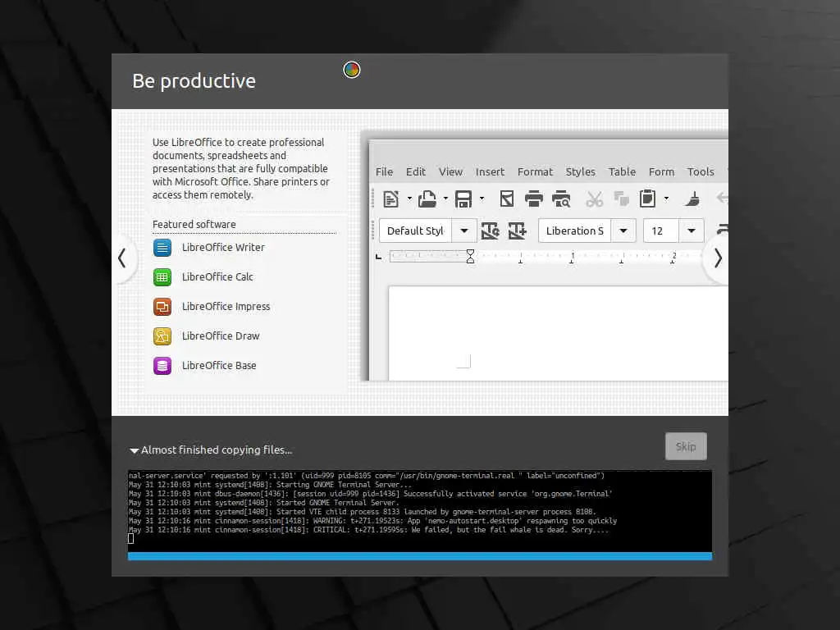Image resolution: width=840 pixels, height=630 pixels.
Task: Click the LibreOffice Draw label
Action: click(221, 336)
